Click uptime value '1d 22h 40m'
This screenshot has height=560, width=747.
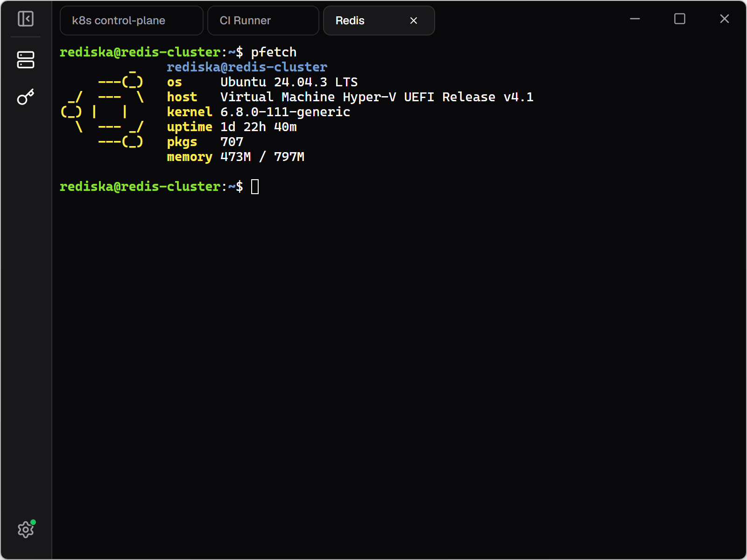(x=259, y=127)
